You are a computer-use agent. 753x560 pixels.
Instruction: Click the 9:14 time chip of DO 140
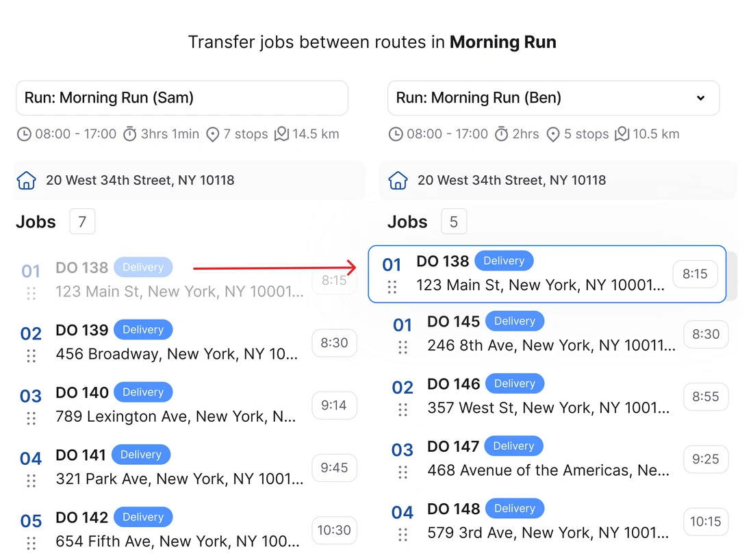coord(334,405)
